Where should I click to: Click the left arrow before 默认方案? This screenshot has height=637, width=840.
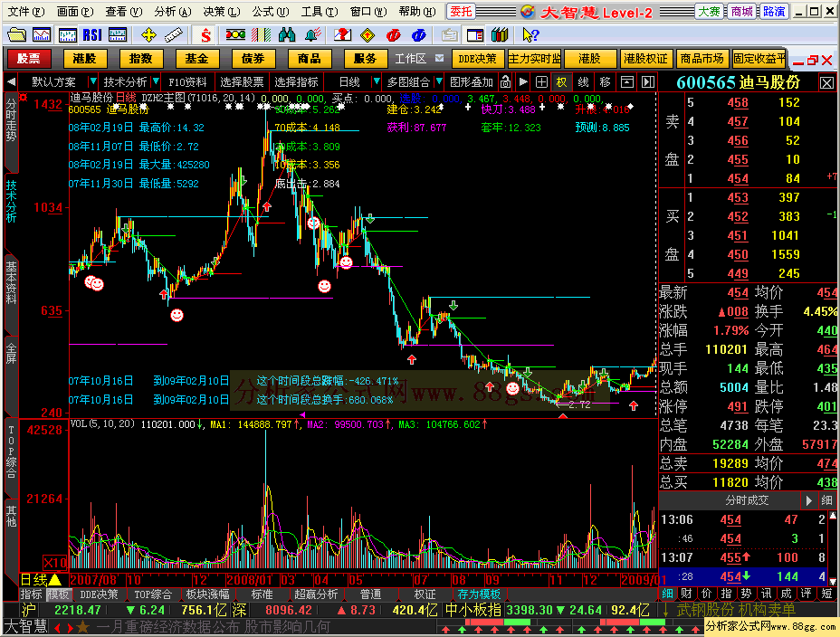(x=11, y=82)
